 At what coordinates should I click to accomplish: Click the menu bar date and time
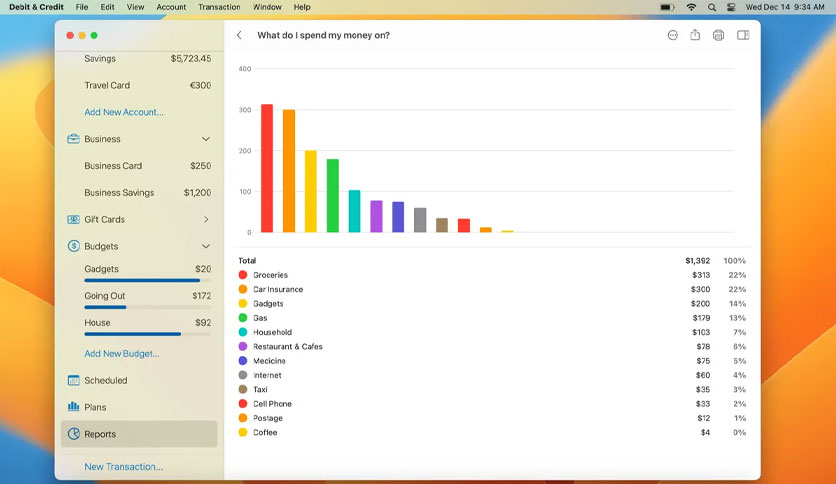point(785,7)
